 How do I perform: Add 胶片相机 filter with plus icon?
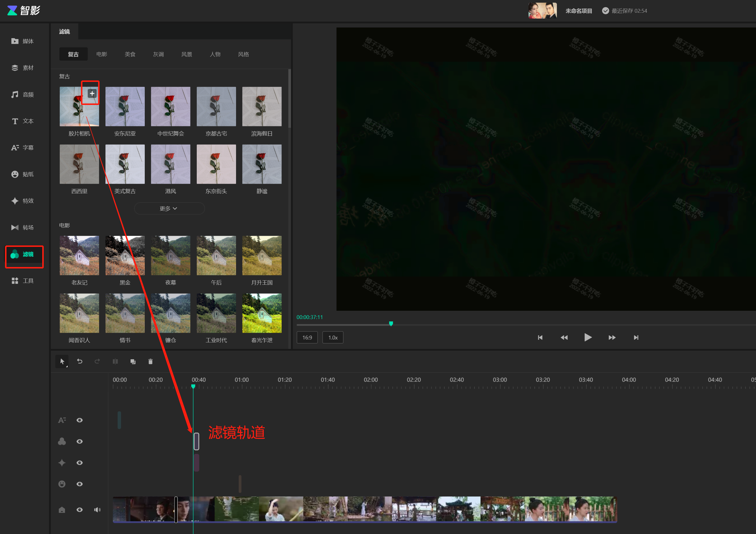point(92,94)
